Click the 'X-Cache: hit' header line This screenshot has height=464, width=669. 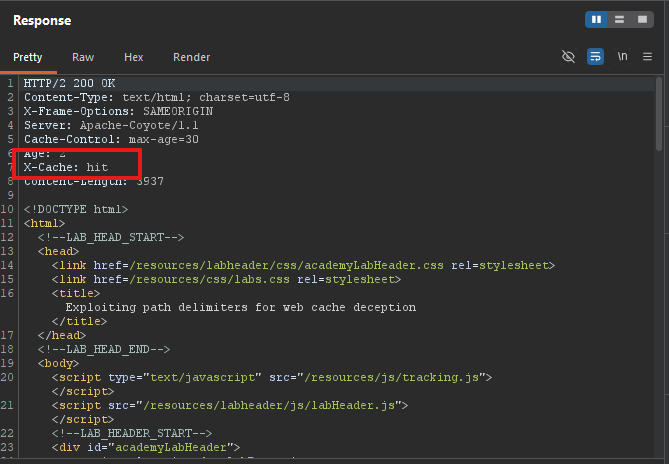click(x=66, y=167)
